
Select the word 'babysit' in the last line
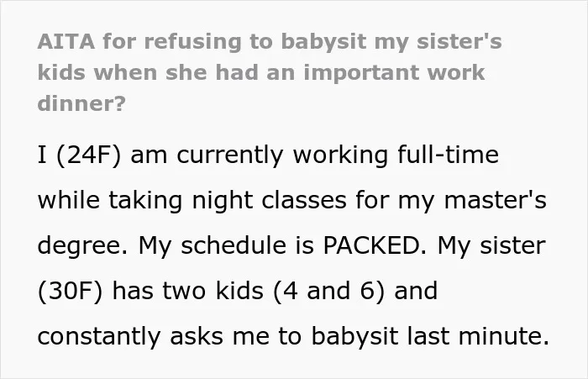pyautogui.click(x=354, y=337)
